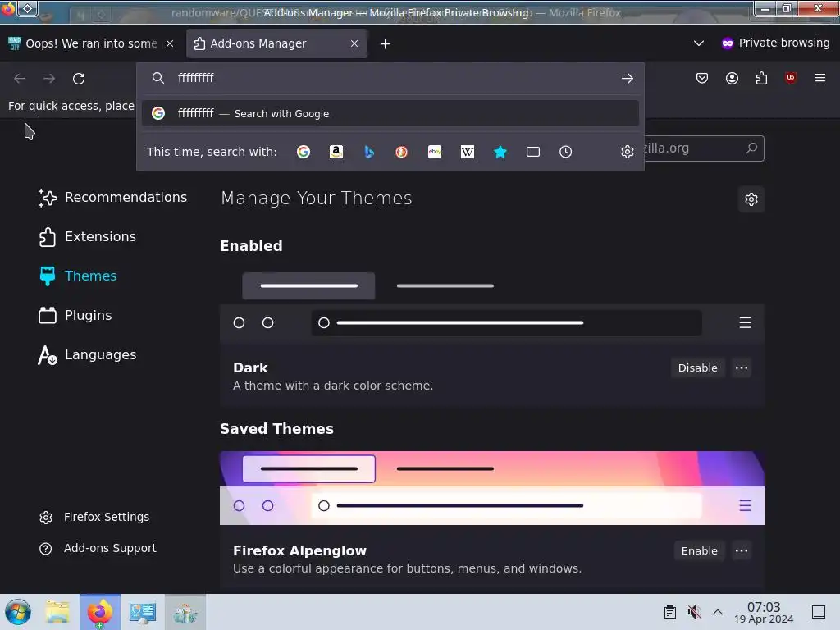Toggle the muted volume tray icon
The width and height of the screenshot is (840, 630).
(x=694, y=612)
